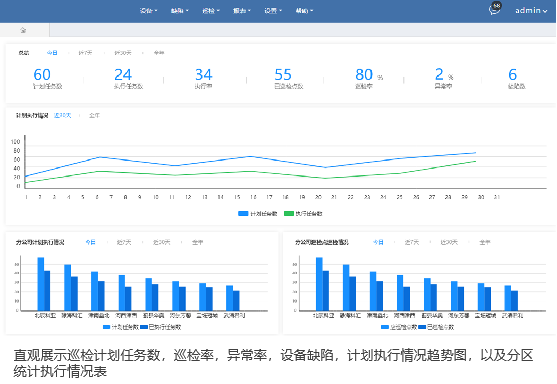Screen dimensions: 557x384
Task: Click the blue legend swatch under line chart
Action: [x=243, y=213]
